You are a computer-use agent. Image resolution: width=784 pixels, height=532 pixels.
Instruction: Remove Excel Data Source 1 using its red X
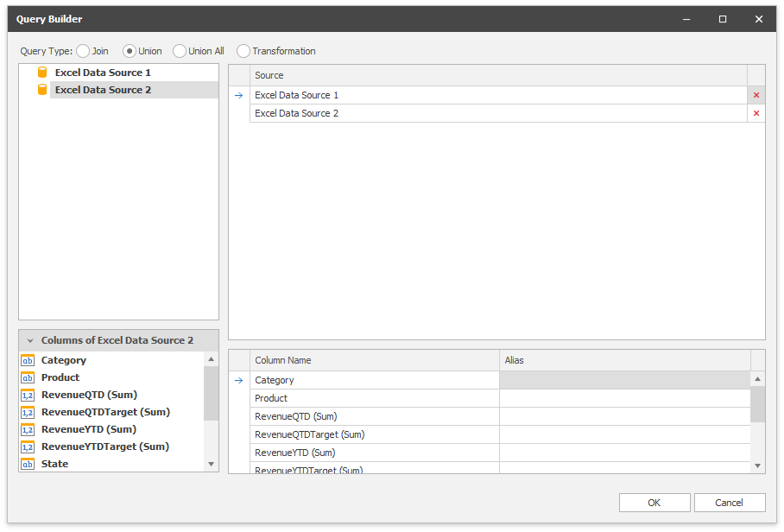pyautogui.click(x=756, y=95)
